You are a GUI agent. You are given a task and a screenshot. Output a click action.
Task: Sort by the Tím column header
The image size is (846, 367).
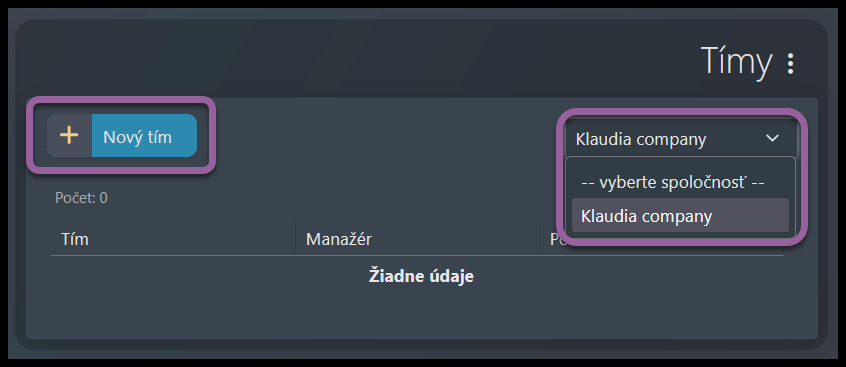pyautogui.click(x=75, y=239)
